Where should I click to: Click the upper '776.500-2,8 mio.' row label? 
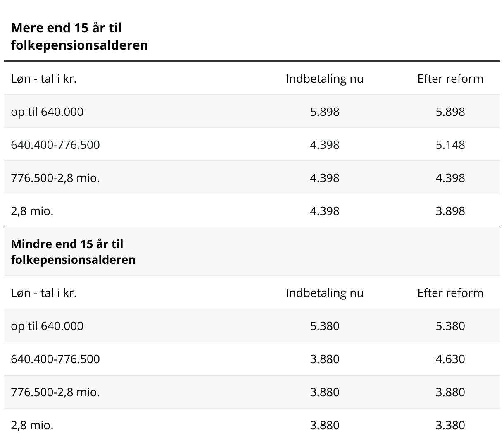click(55, 178)
